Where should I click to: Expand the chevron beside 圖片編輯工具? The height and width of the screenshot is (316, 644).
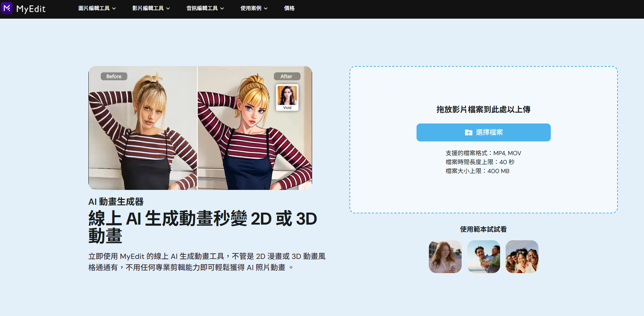[x=114, y=9]
